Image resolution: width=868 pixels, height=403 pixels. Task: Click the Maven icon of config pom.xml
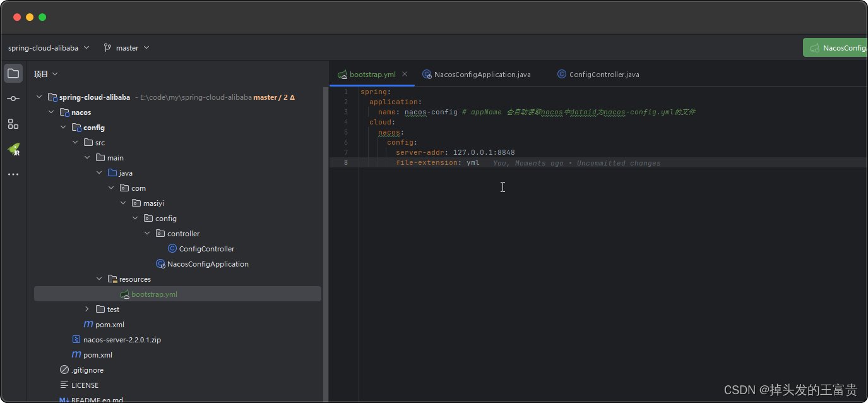click(88, 324)
